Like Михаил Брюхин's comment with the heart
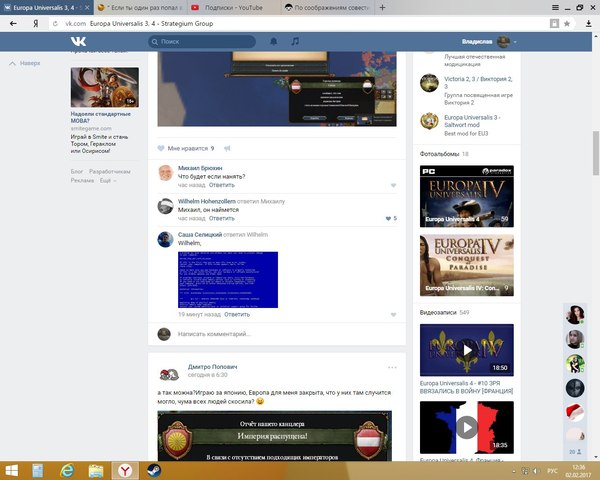The width and height of the screenshot is (600, 480). (393, 185)
